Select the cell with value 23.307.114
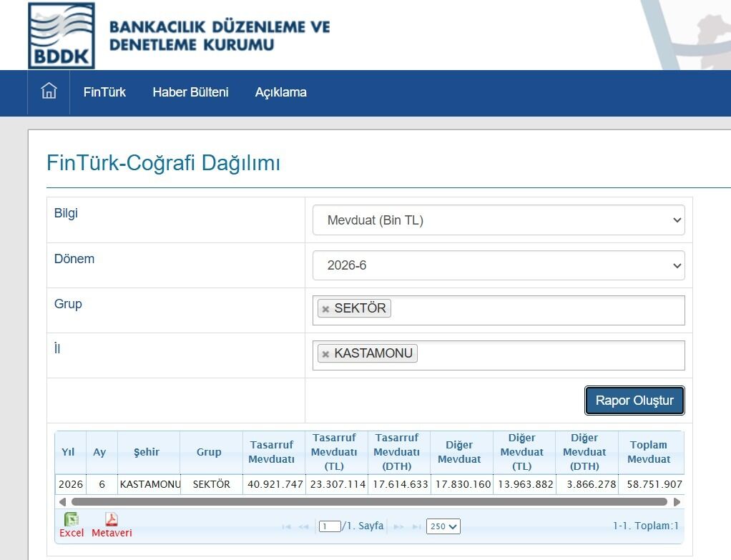 pos(338,484)
